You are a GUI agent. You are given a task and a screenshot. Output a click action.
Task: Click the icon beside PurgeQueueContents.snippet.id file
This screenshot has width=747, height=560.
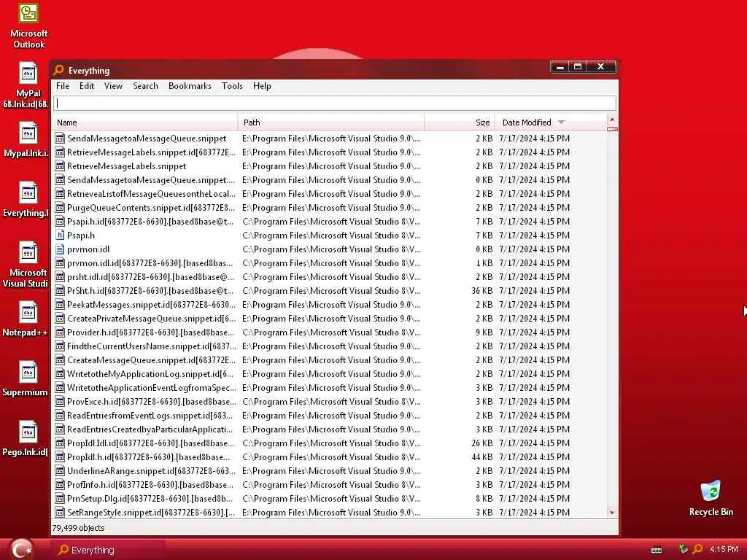[x=60, y=208]
